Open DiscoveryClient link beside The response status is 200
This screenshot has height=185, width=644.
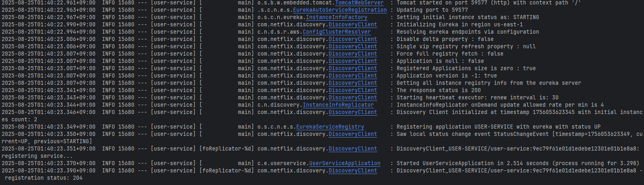click(353, 90)
